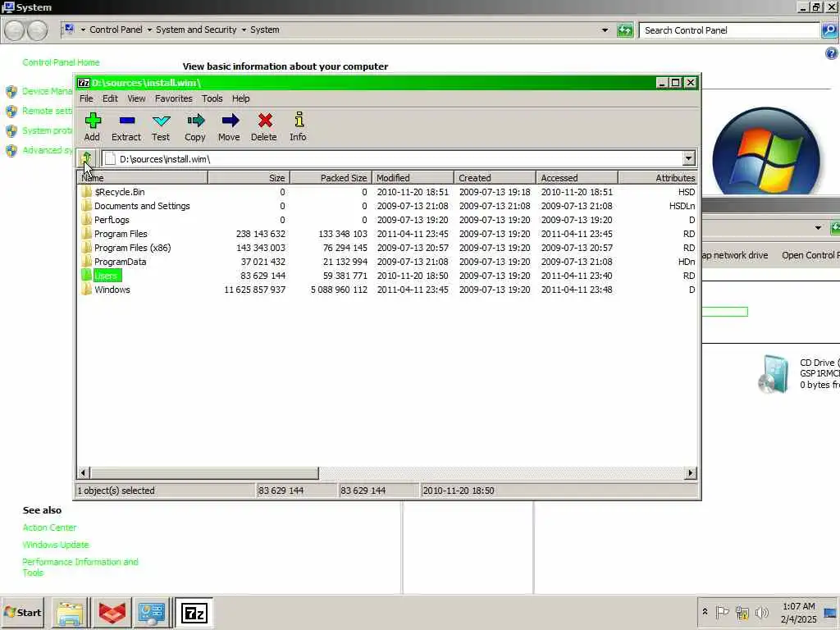Open Control Panel Home link
The image size is (840, 630).
pos(61,62)
